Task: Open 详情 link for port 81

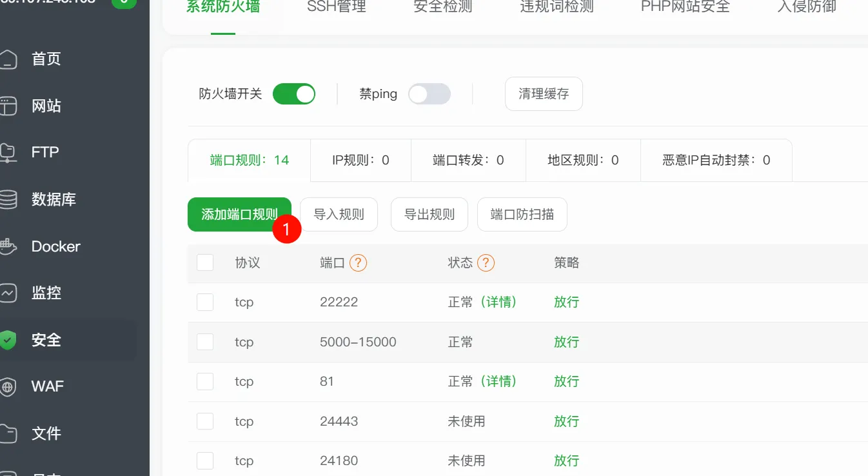Action: point(499,382)
